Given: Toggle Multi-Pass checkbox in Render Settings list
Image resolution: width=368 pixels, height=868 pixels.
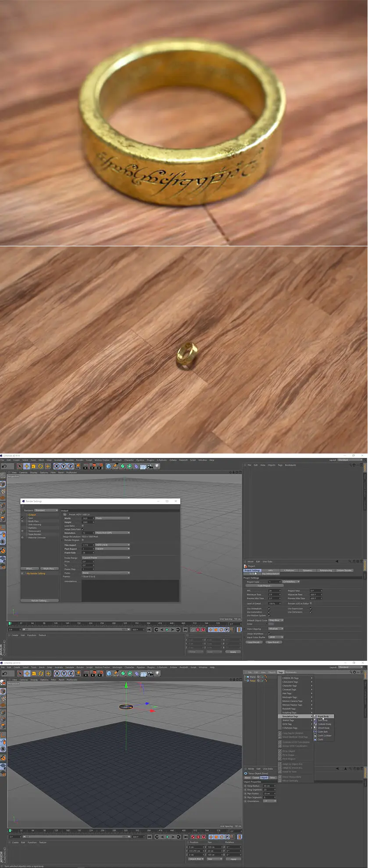Looking at the screenshot, I should pos(22,521).
